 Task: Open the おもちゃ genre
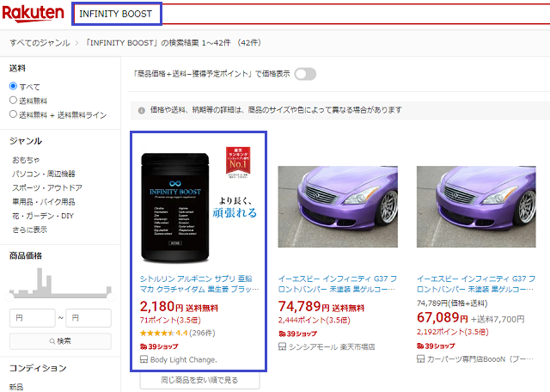tap(26, 160)
